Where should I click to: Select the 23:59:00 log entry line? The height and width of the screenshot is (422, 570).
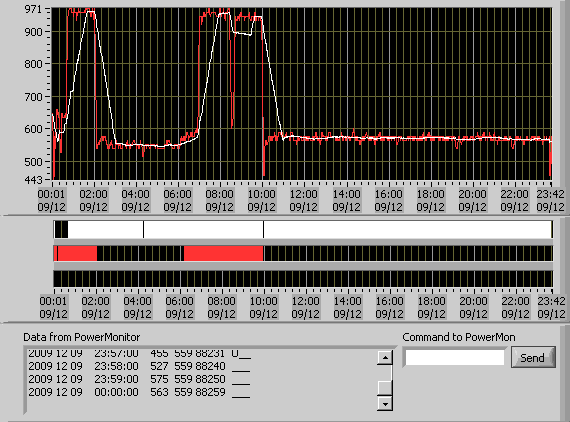(139, 379)
